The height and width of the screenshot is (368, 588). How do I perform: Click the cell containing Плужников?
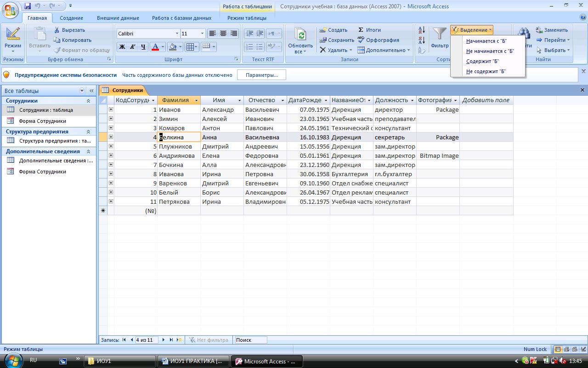179,146
